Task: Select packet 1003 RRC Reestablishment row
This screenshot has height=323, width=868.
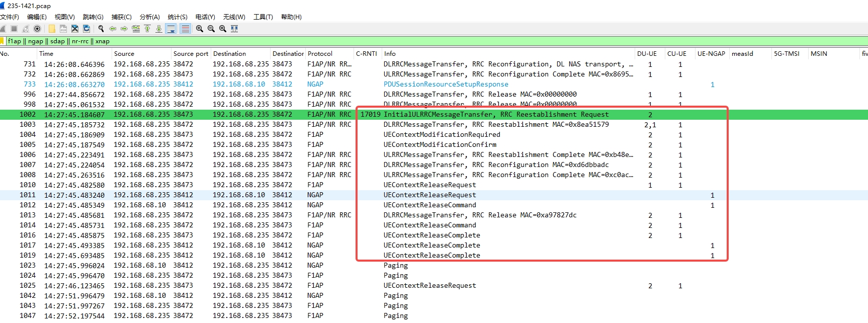Action: point(434,125)
